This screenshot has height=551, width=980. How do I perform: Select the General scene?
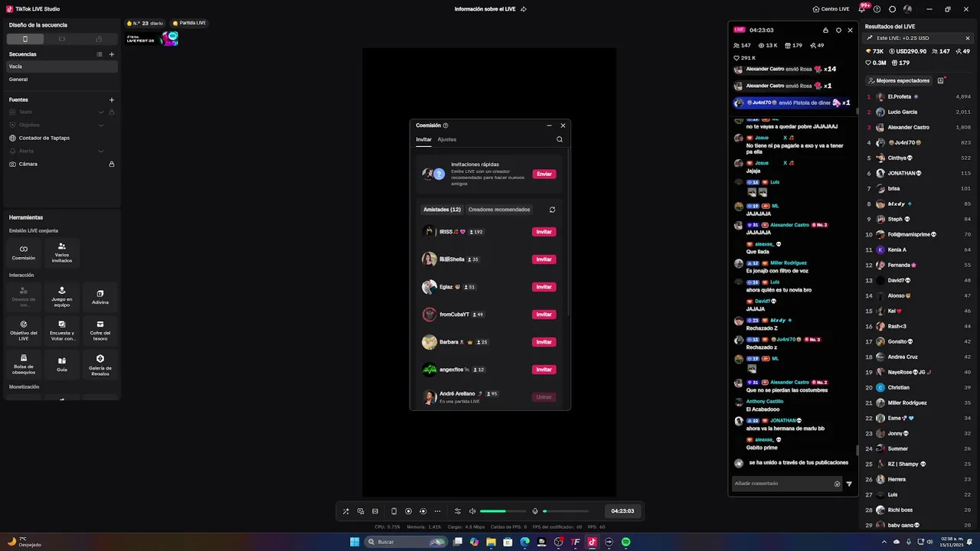(62, 80)
